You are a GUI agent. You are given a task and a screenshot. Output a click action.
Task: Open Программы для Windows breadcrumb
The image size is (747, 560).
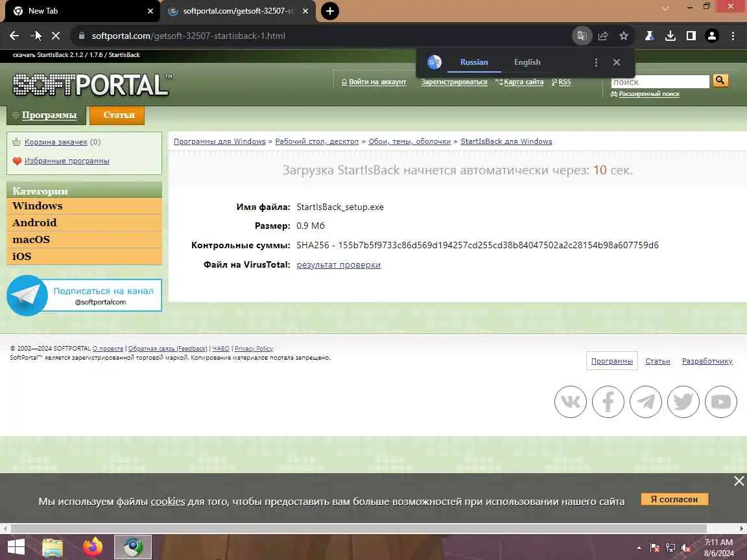click(219, 141)
